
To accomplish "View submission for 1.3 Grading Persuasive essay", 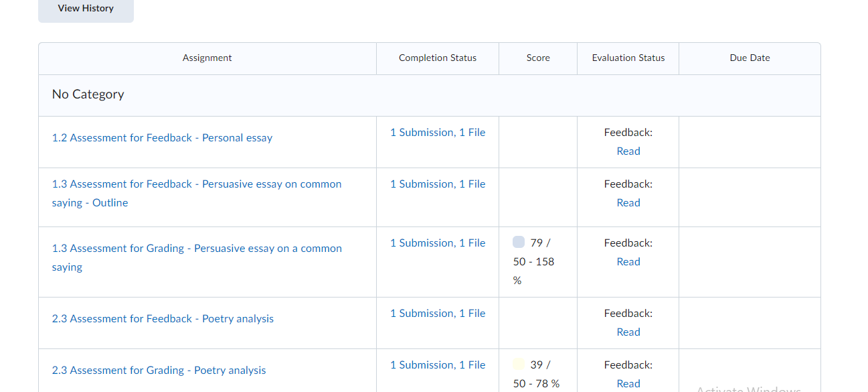I will pyautogui.click(x=438, y=243).
